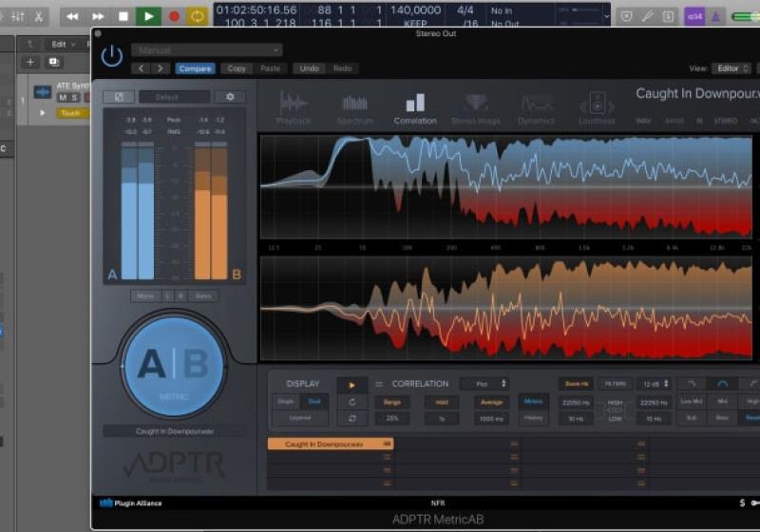Screen dimensions: 760x532
Task: Click the big A|B Metric switch
Action: point(172,365)
